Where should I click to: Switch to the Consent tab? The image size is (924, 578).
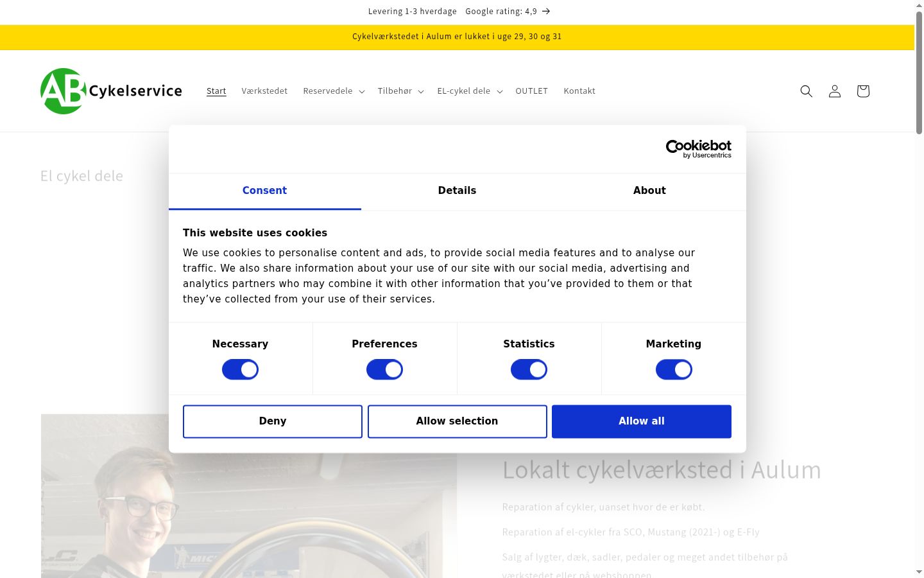click(x=264, y=191)
